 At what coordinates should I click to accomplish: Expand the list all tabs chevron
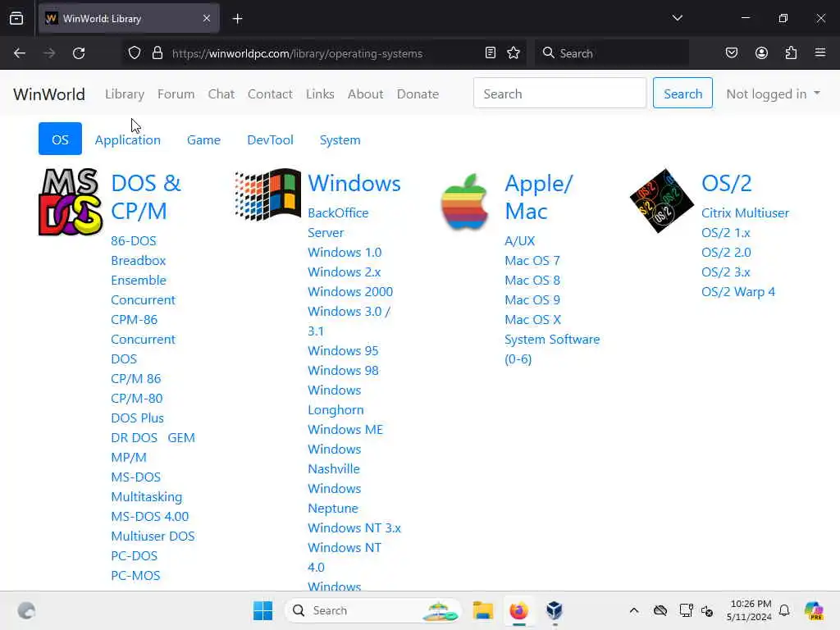pos(677,18)
